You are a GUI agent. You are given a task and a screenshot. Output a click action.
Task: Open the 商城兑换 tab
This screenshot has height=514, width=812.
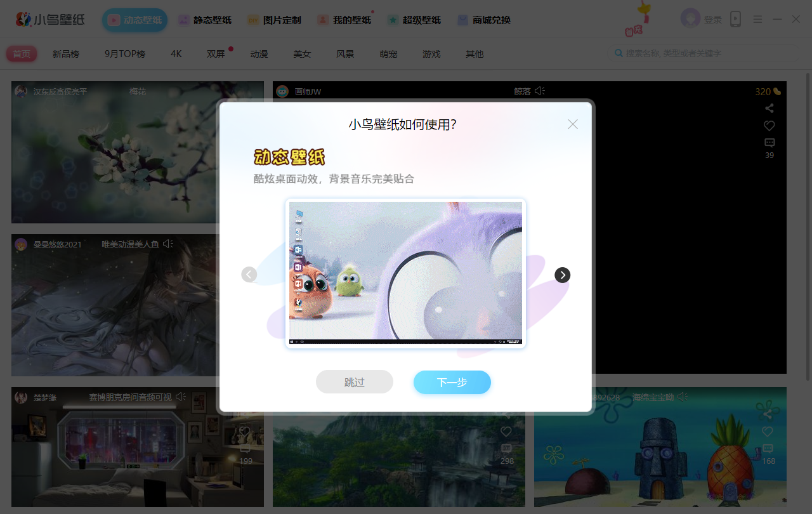[x=484, y=20]
